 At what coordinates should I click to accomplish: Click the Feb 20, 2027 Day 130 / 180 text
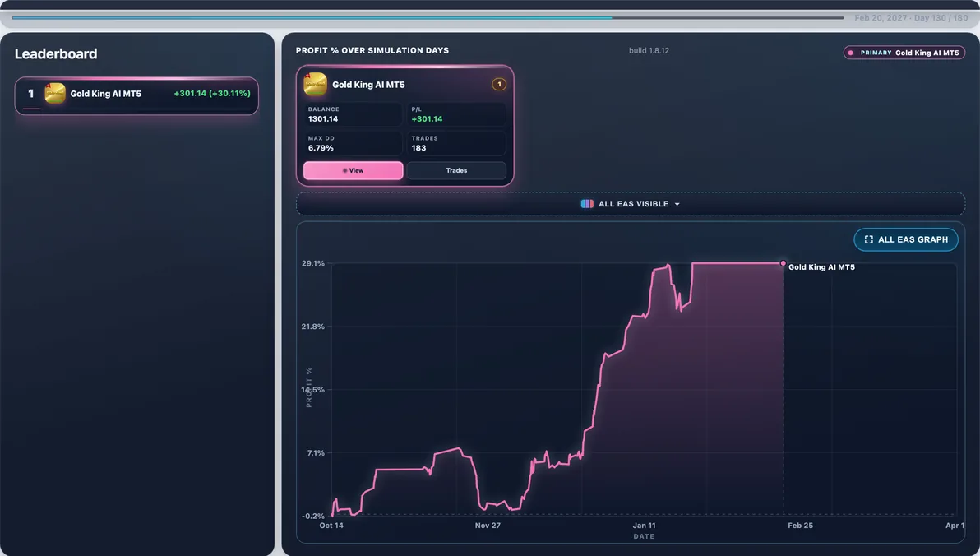(x=911, y=18)
